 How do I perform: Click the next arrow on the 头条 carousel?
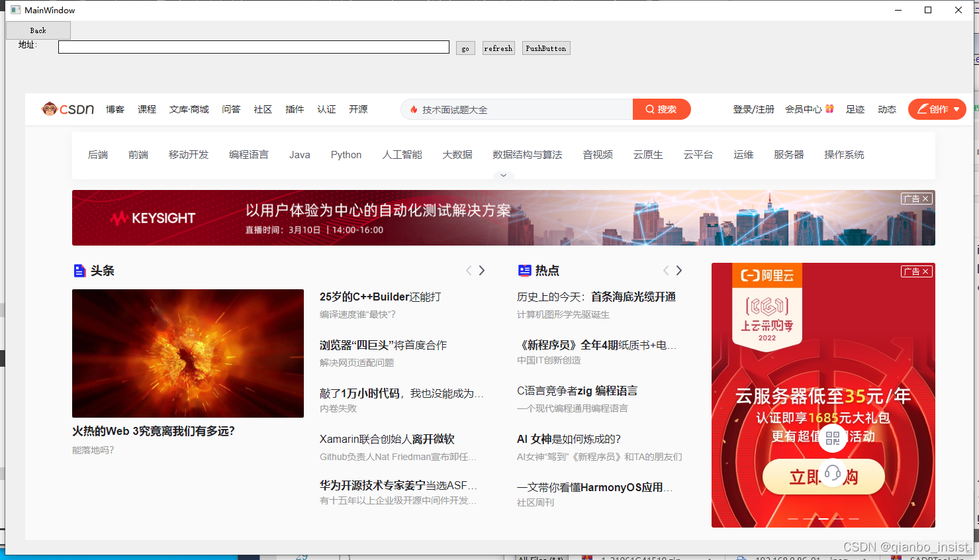482,270
